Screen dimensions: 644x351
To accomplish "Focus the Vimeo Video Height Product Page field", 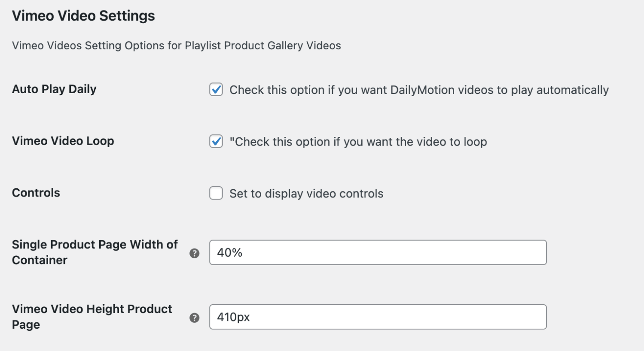I will [x=377, y=317].
